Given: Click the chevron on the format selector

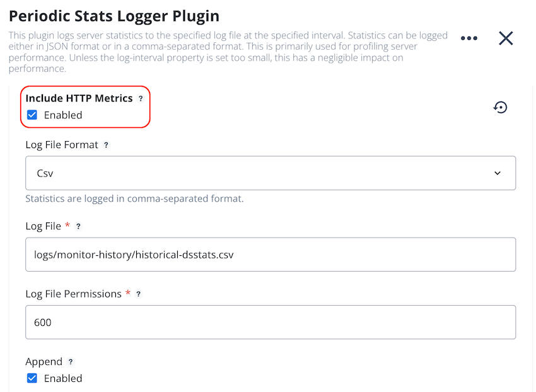Looking at the screenshot, I should click(498, 173).
